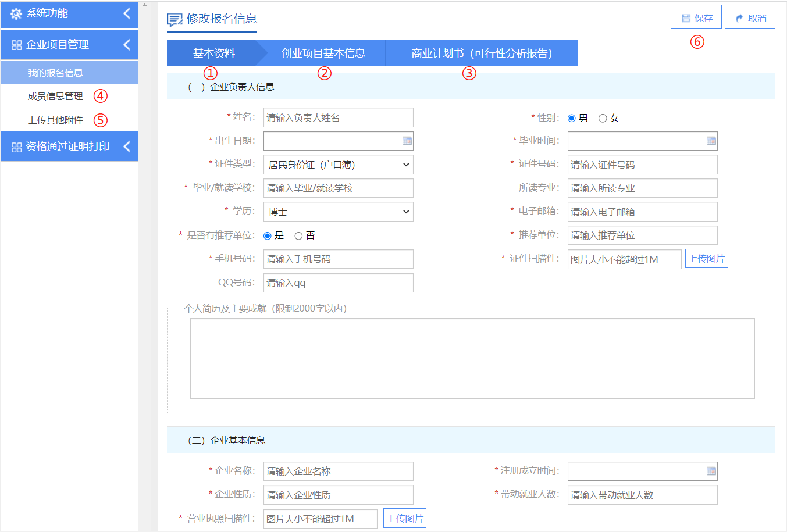The height and width of the screenshot is (532, 787).
Task: Click the 个人简历及主要成就 text area
Action: [x=472, y=358]
